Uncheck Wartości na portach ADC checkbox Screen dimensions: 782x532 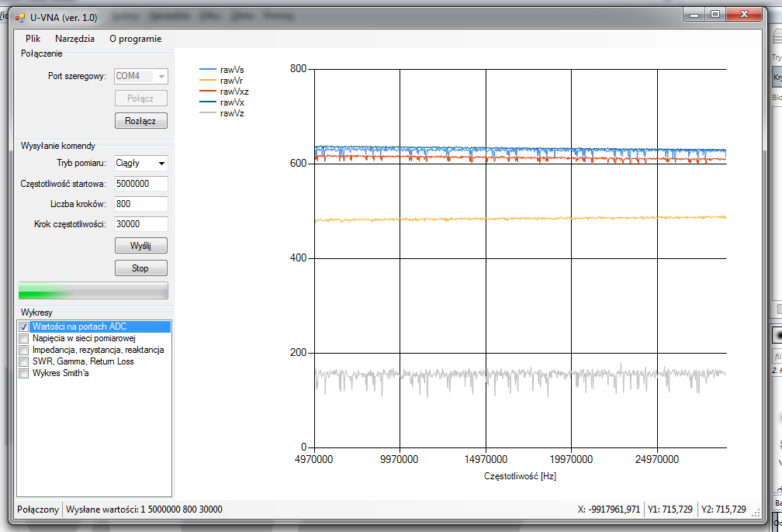(23, 327)
